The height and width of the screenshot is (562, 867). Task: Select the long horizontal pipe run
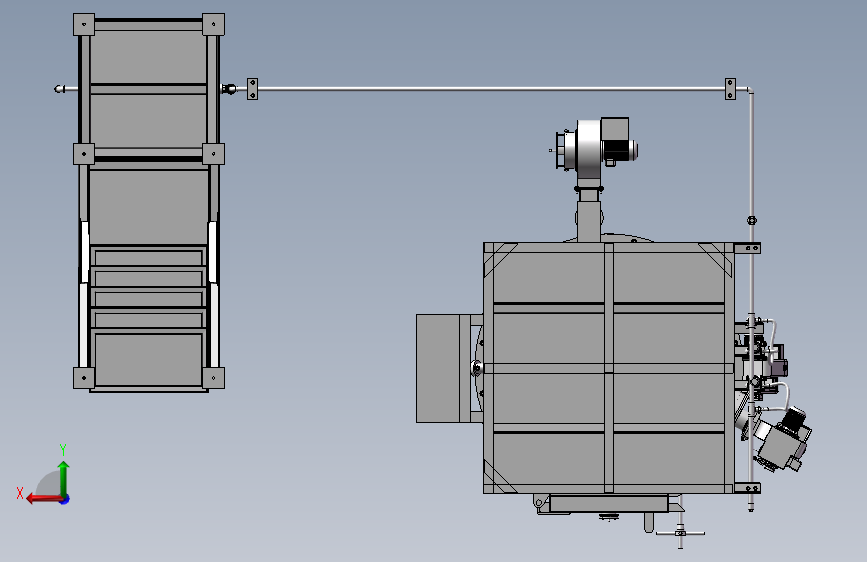(492, 89)
